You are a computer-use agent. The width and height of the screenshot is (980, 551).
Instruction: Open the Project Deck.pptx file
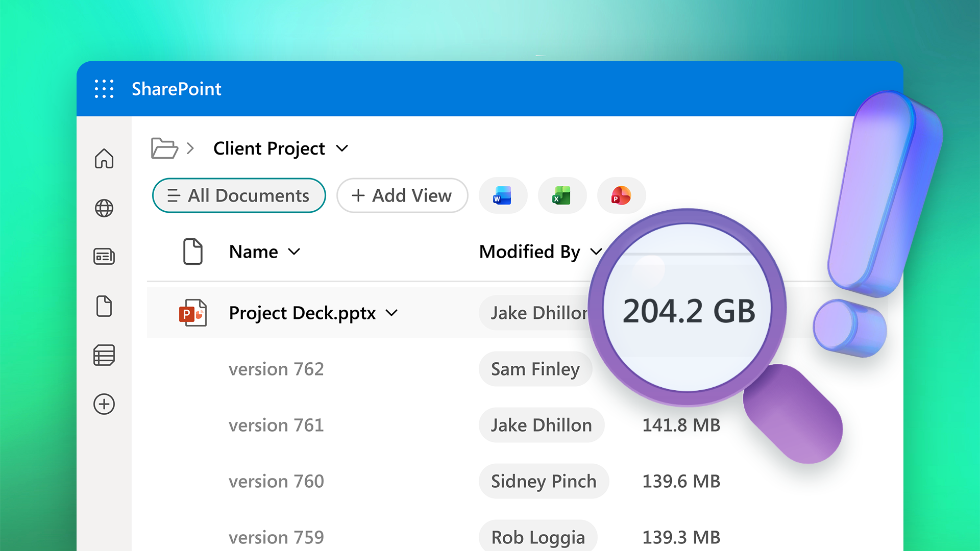(302, 313)
